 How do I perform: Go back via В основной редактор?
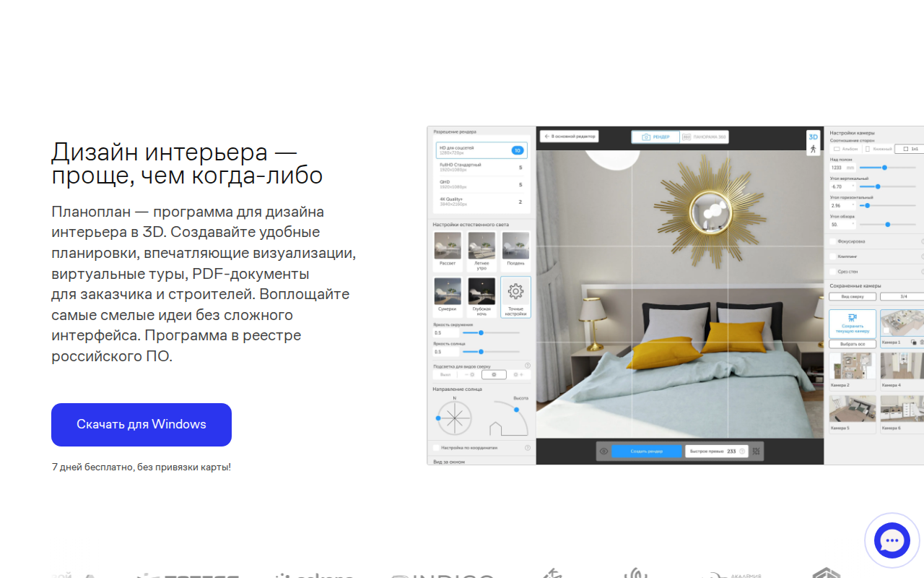(x=570, y=137)
